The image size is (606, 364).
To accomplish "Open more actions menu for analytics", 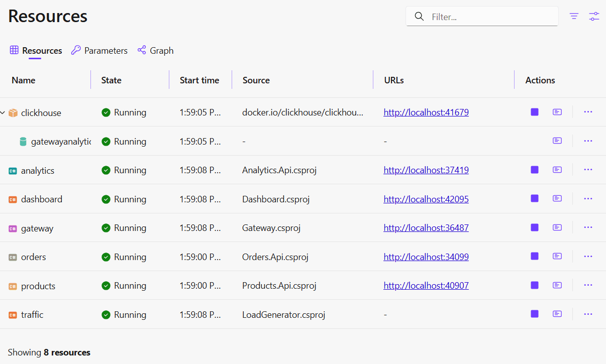I will pos(588,170).
